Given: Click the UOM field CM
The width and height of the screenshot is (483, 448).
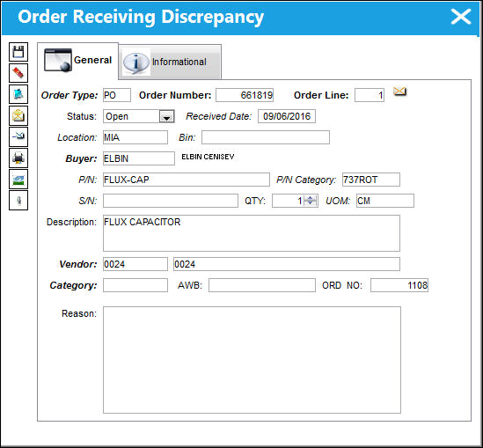Looking at the screenshot, I should pyautogui.click(x=385, y=201).
